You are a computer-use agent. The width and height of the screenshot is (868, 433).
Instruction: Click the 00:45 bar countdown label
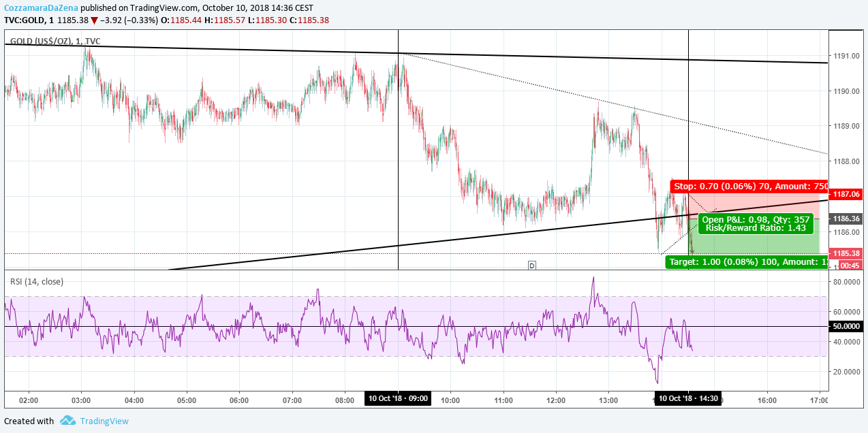pos(849,265)
